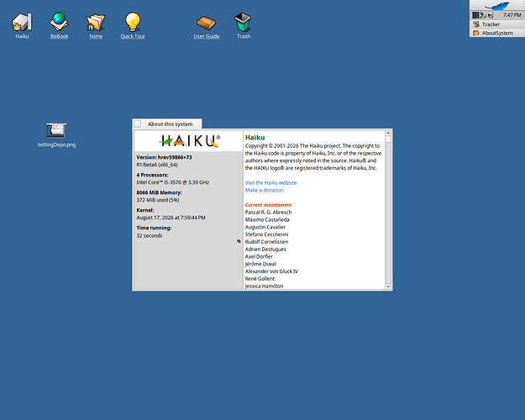Open the Deskbar leaf menu
525x420 pixels.
(497, 5)
